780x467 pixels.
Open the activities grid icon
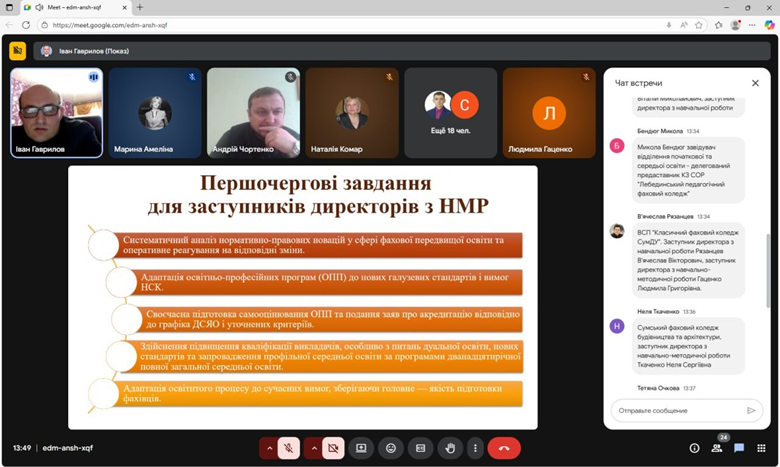point(762,448)
